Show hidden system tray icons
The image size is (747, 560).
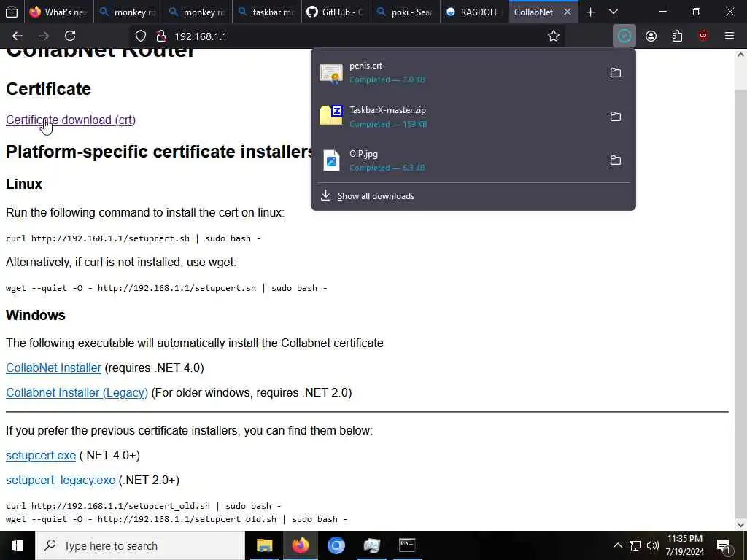point(617,545)
